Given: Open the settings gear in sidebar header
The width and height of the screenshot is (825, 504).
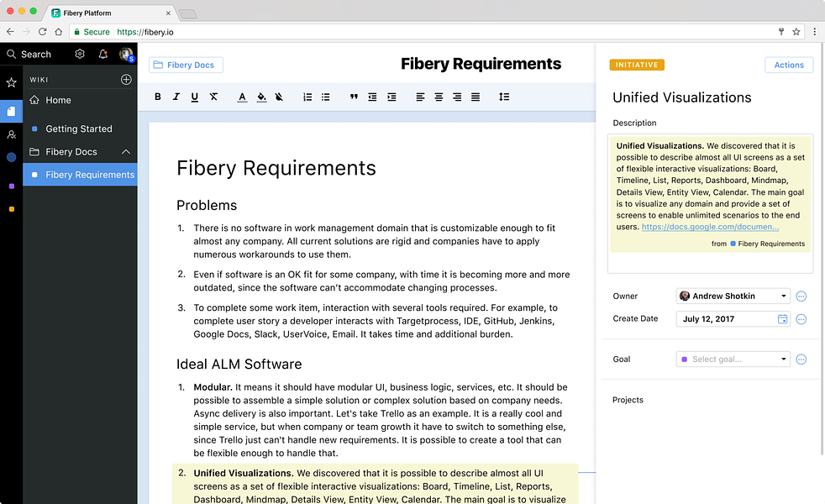Looking at the screenshot, I should coord(80,54).
